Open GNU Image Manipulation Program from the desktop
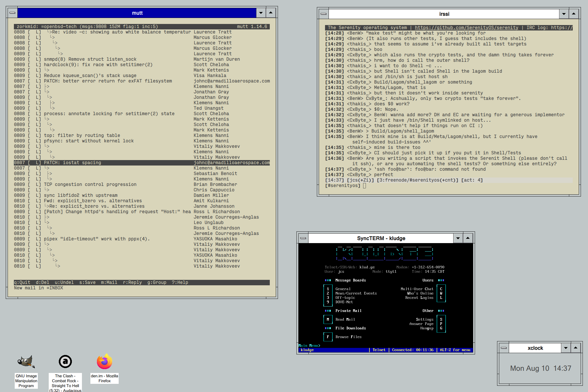Viewport: 588px width, 392px height. (x=26, y=362)
